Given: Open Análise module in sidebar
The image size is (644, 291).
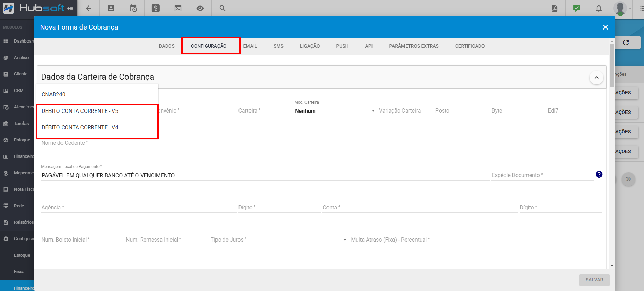Looking at the screenshot, I should click(17, 58).
